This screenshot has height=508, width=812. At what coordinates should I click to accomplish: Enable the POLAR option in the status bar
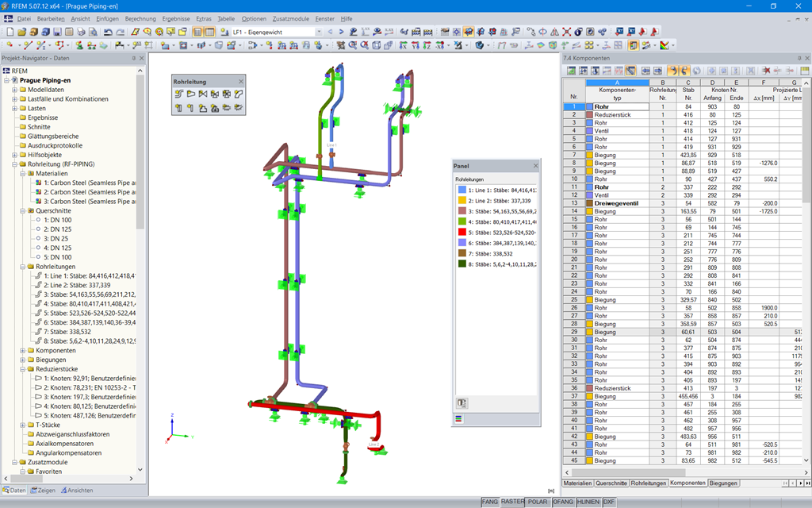tap(538, 502)
